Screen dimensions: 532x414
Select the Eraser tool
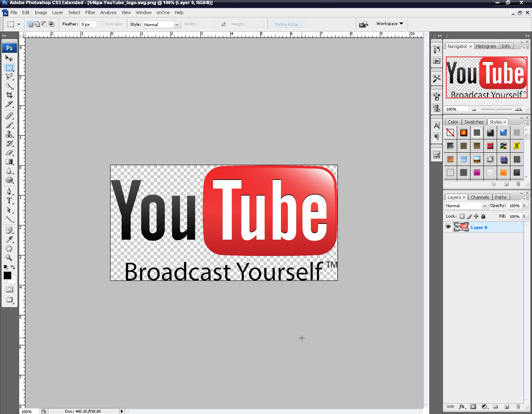9,152
